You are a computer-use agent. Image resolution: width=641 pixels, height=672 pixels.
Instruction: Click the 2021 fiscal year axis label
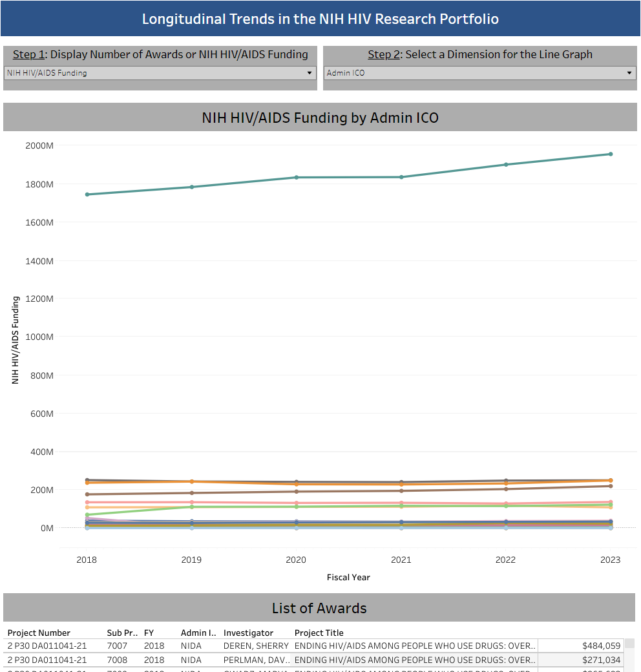(401, 560)
